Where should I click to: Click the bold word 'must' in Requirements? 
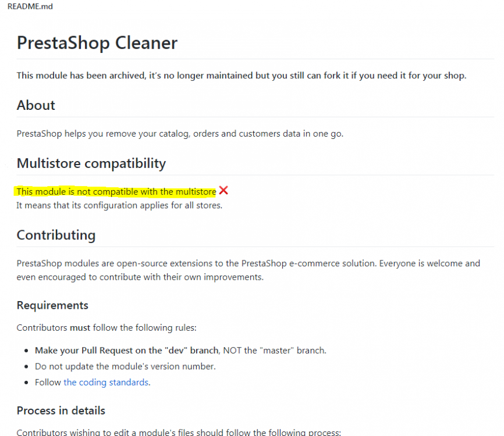click(x=80, y=327)
